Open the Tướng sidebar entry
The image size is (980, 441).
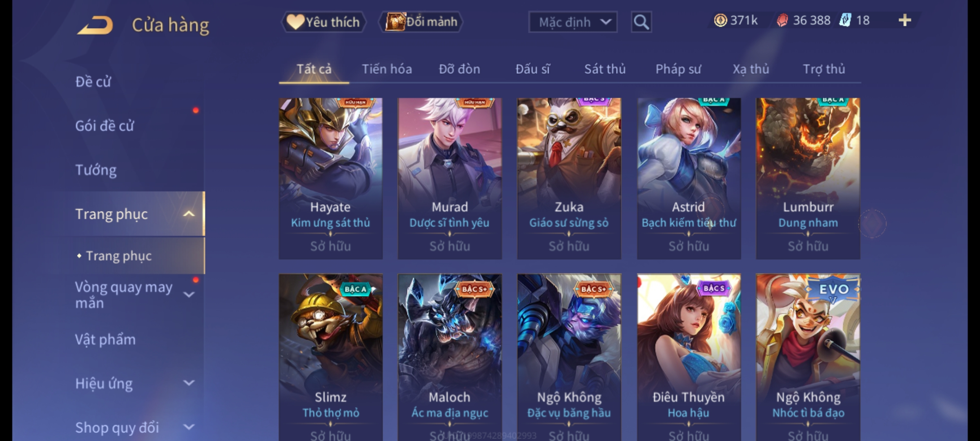tap(96, 170)
